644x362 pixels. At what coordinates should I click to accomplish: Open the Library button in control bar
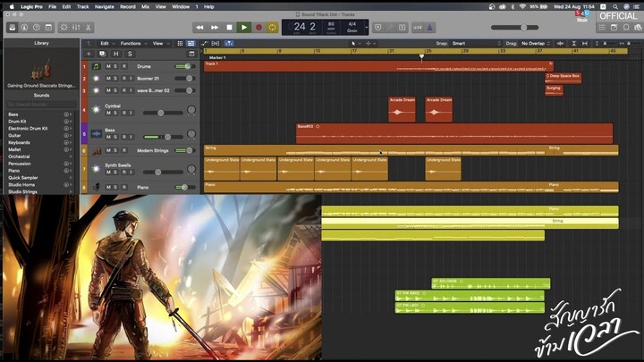click(13, 28)
